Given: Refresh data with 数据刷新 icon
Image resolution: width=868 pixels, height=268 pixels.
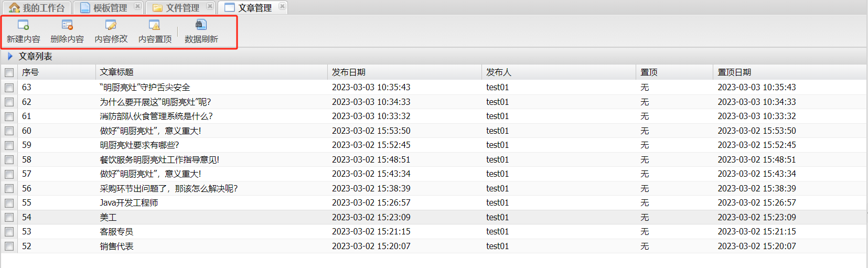Looking at the screenshot, I should (x=201, y=25).
